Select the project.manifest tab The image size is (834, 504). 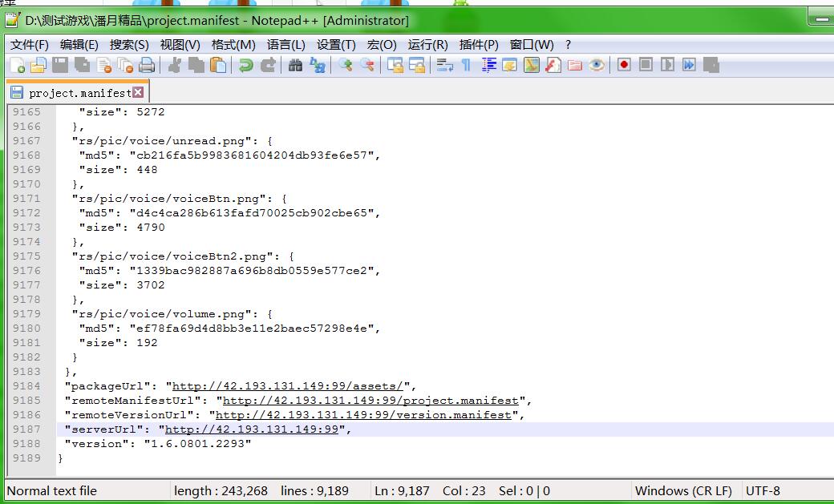(x=79, y=93)
